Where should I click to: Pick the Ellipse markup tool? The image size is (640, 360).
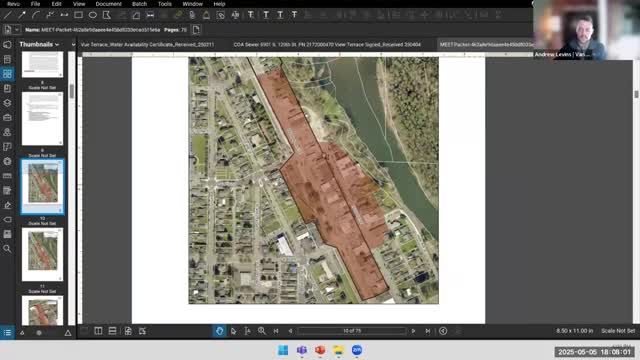pos(93,16)
